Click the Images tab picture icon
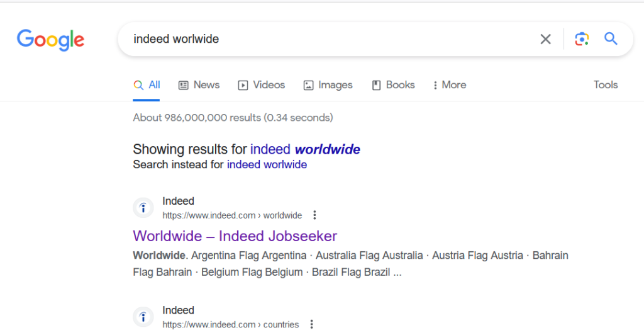Viewport: 644px width, 330px height. (308, 85)
